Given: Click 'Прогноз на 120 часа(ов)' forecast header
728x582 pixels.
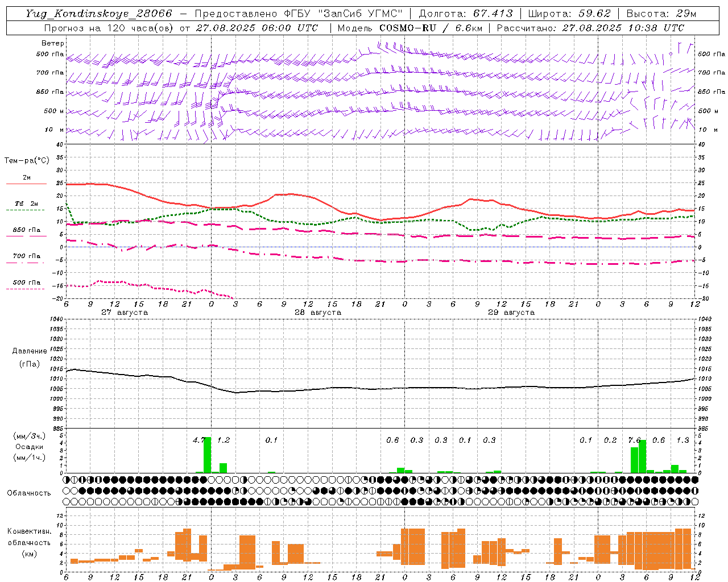Looking at the screenshot, I should [109, 28].
